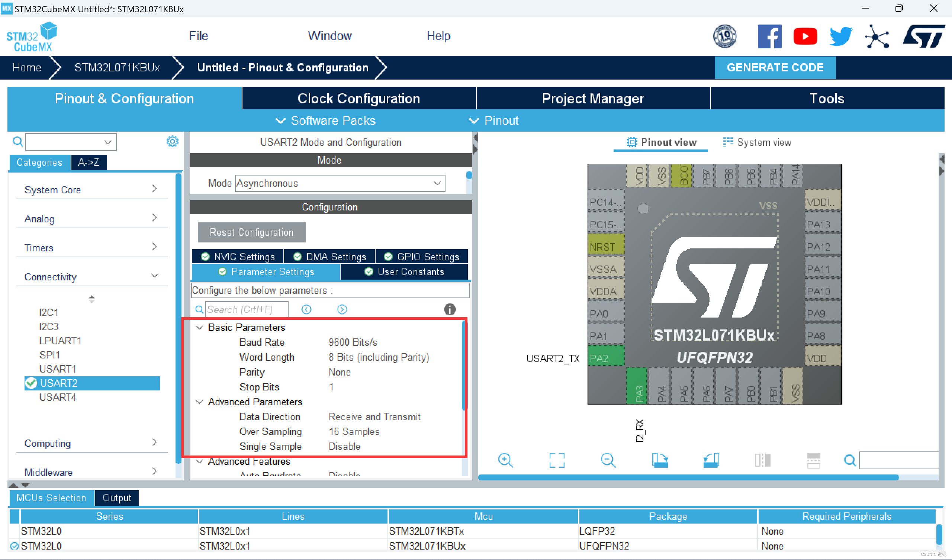
Task: Toggle vertical flip split icon
Action: click(762, 460)
